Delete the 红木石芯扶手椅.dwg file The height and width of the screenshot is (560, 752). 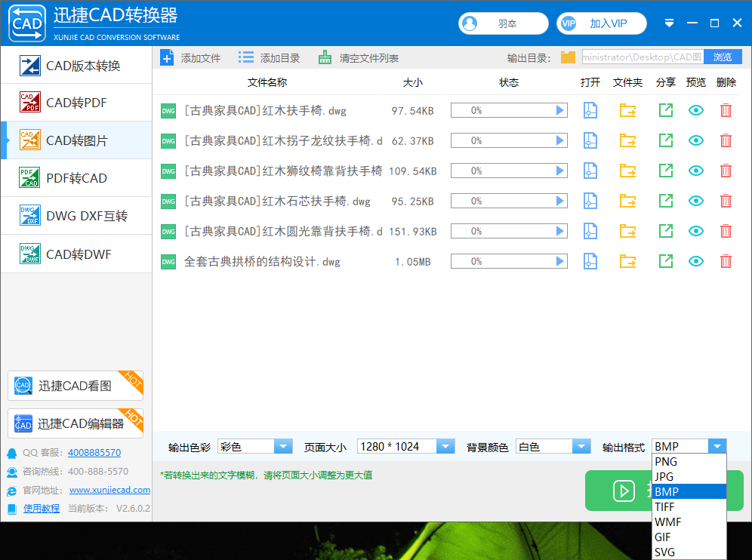tap(726, 201)
